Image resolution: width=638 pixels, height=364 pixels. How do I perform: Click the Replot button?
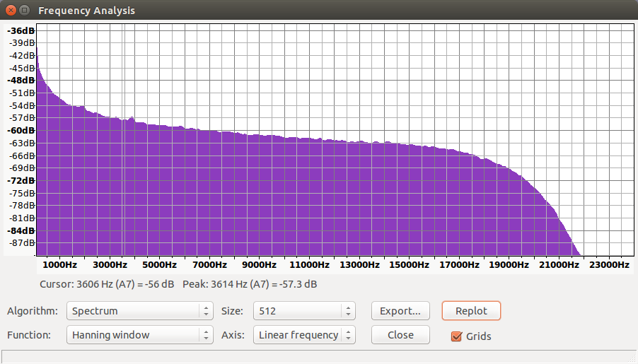point(471,311)
